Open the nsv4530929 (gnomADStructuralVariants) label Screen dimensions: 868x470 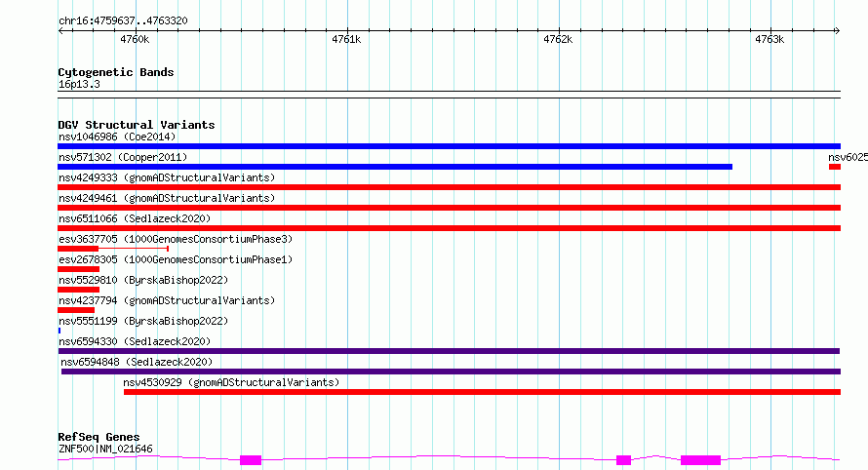231,382
